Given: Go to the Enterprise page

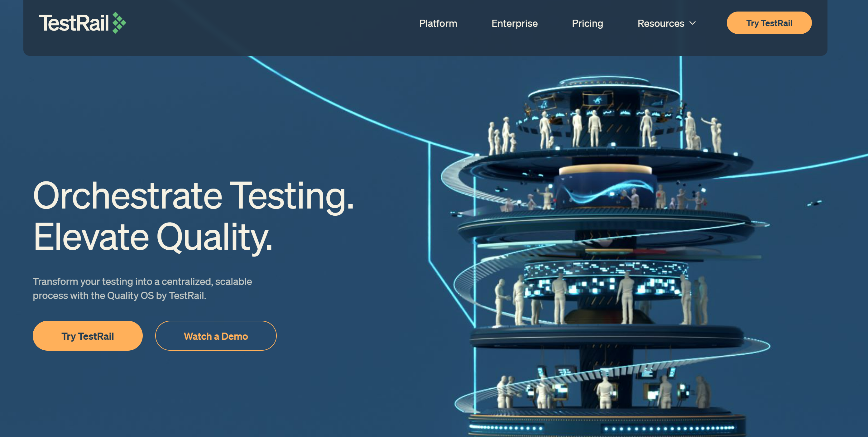Looking at the screenshot, I should pyautogui.click(x=515, y=23).
